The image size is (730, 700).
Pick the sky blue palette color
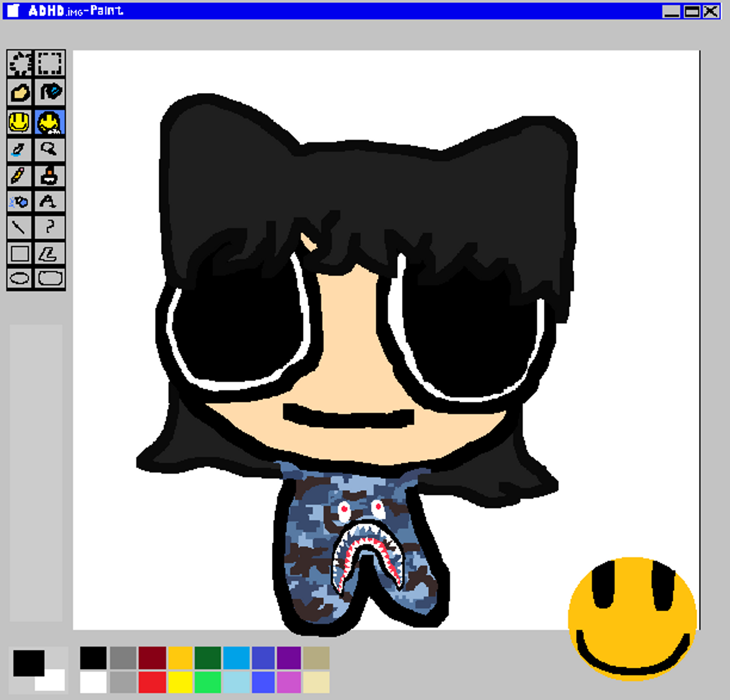[236, 658]
